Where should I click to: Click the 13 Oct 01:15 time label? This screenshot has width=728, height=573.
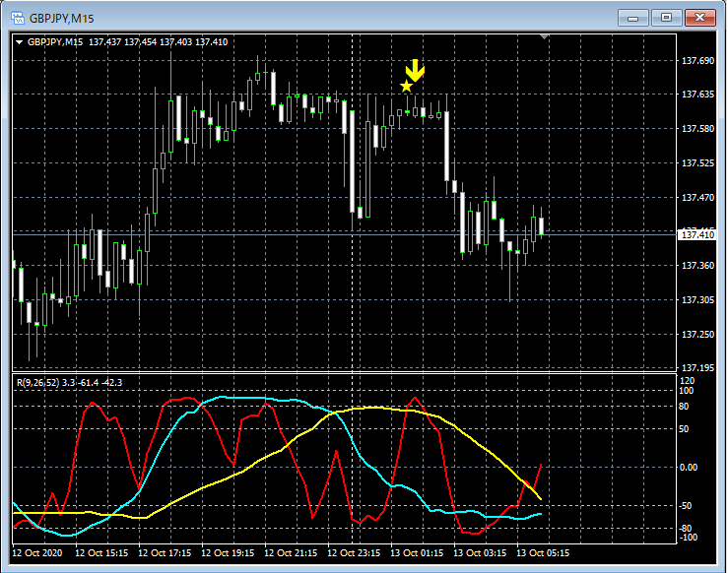[x=417, y=553]
